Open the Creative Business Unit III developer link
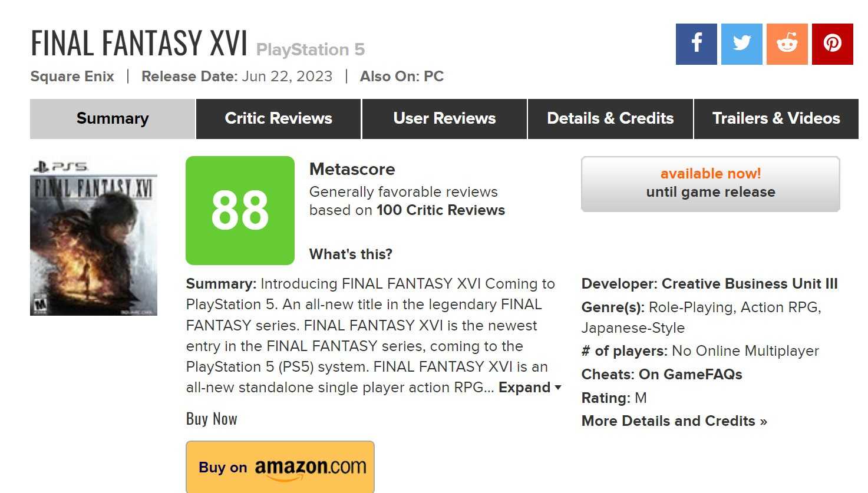868x493 pixels. pyautogui.click(x=749, y=284)
